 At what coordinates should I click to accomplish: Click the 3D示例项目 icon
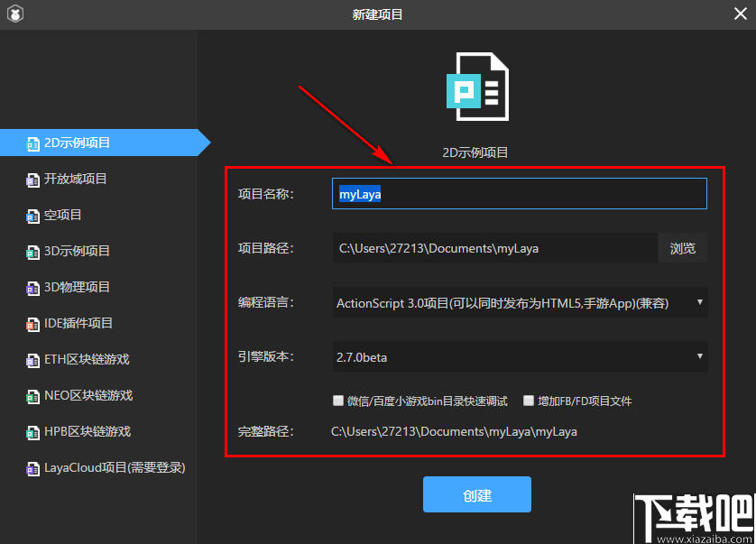tap(32, 251)
